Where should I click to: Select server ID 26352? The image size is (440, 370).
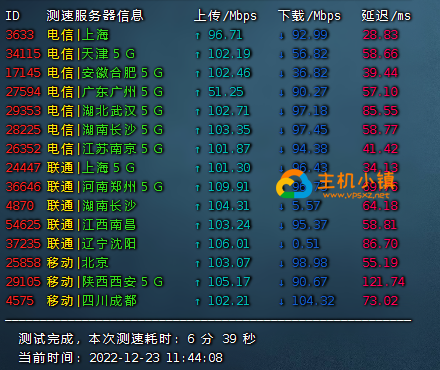click(x=23, y=149)
